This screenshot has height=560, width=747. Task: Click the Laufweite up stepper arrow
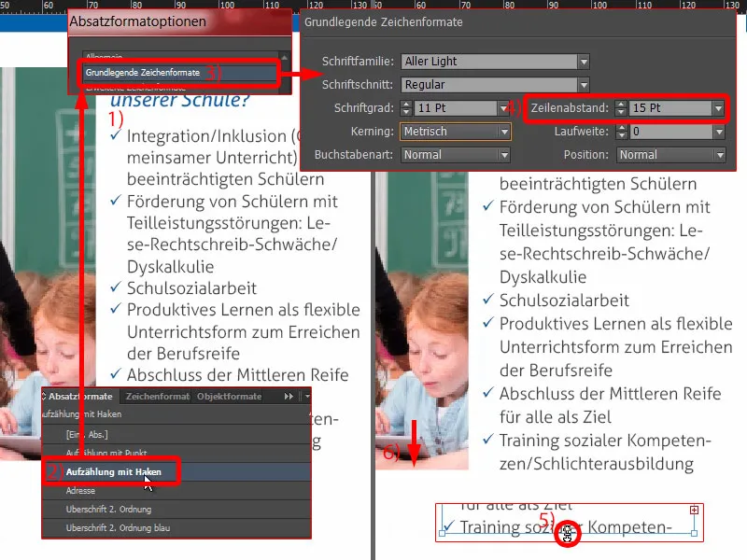[620, 126]
